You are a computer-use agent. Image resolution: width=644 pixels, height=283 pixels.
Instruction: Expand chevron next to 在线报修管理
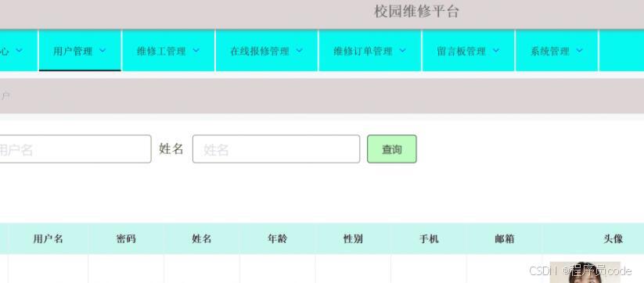pyautogui.click(x=300, y=51)
